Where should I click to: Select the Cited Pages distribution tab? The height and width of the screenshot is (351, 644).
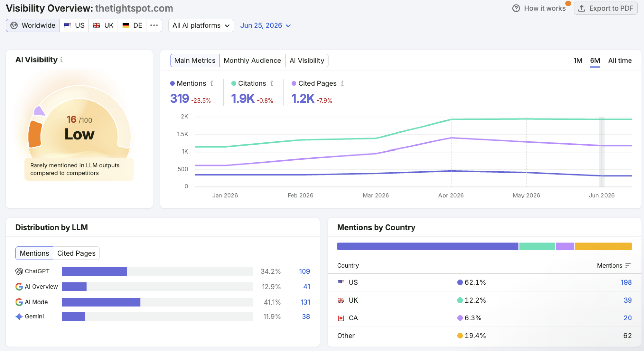pos(76,253)
